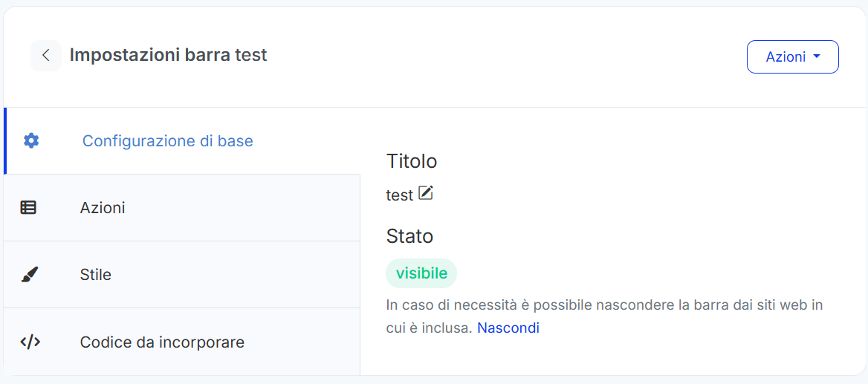Click the 'Impostazioni barra test' page heading

coord(168,55)
